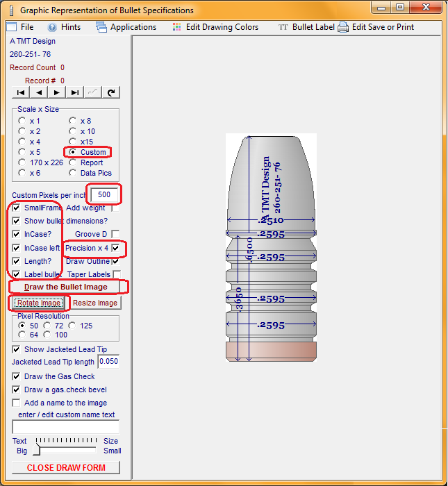Click Jacketed Lead Tip length field
Screen dimensions: 448x486
click(x=108, y=362)
